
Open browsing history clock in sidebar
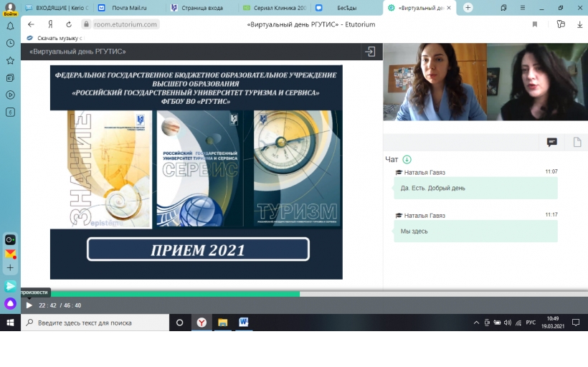(x=10, y=43)
